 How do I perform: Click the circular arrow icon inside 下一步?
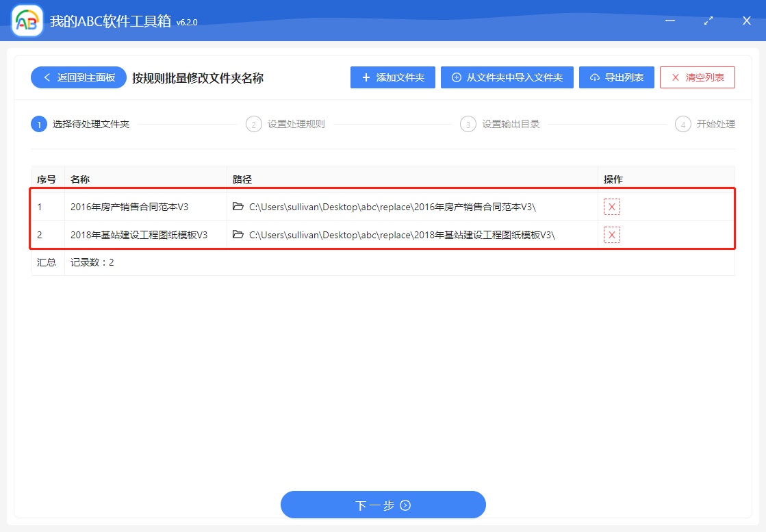click(x=405, y=505)
